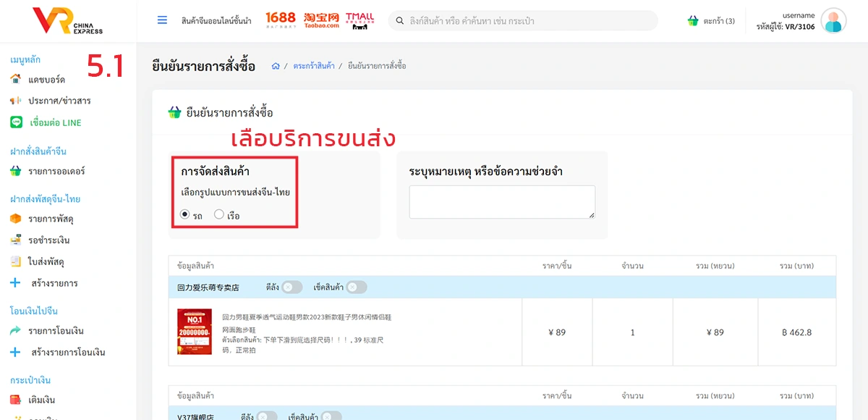Click the product search input field

point(523,21)
